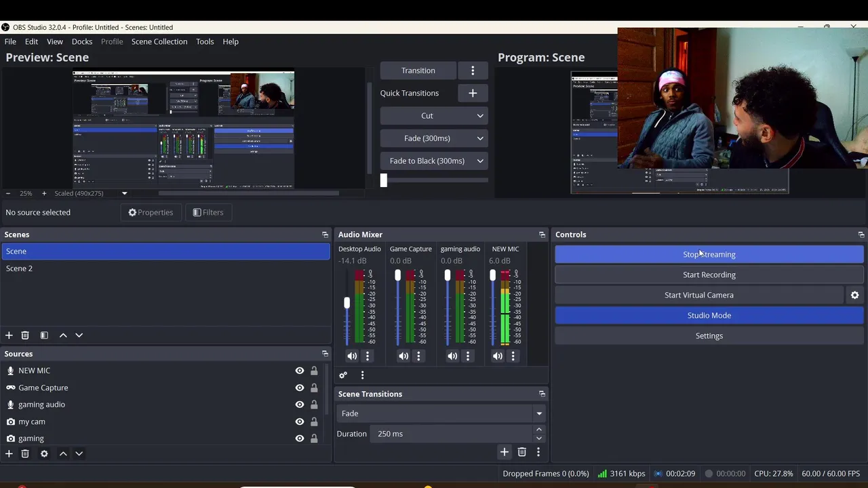This screenshot has width=868, height=488.
Task: Open advanced audio properties gears icon
Action: (x=343, y=375)
